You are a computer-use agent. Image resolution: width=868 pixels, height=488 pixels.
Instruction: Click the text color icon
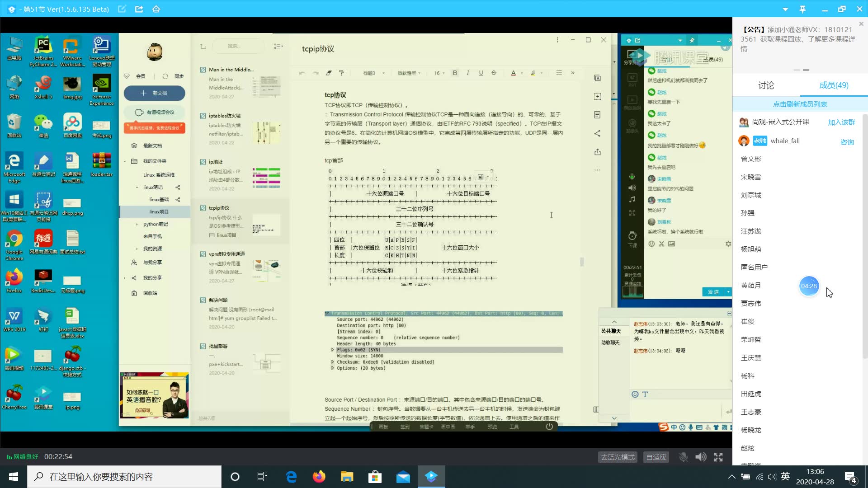[513, 73]
